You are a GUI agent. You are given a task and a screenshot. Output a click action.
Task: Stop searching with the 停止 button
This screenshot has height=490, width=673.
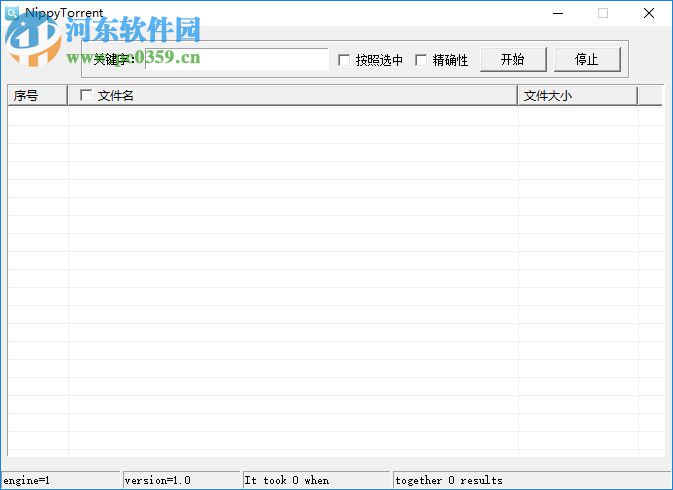pos(587,59)
